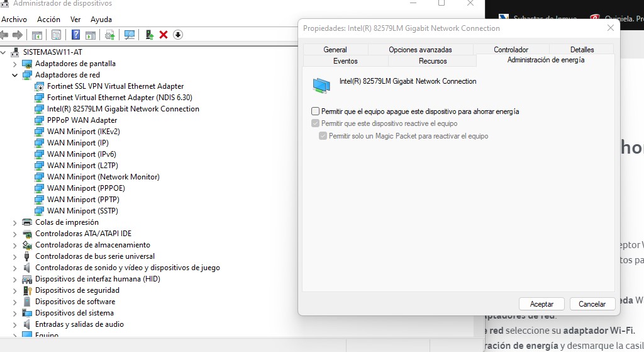Open the Ayuda menu
The width and height of the screenshot is (644, 352).
point(101,20)
